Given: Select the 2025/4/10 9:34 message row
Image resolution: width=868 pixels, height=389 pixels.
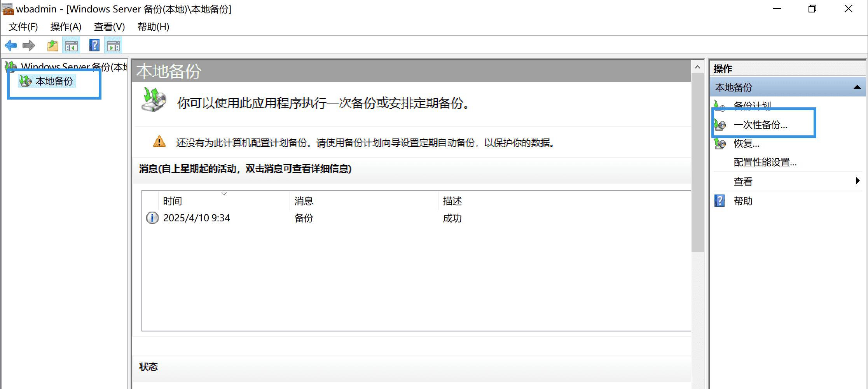Looking at the screenshot, I should tap(416, 218).
